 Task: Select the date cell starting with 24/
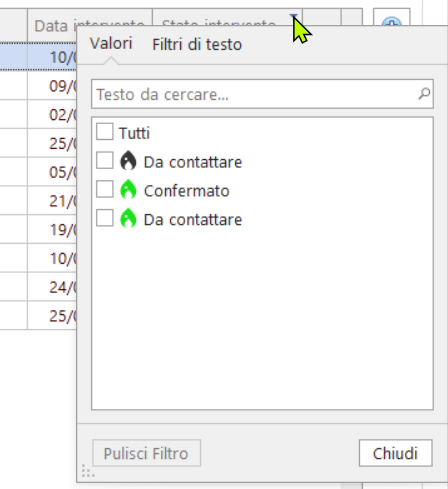(52, 287)
